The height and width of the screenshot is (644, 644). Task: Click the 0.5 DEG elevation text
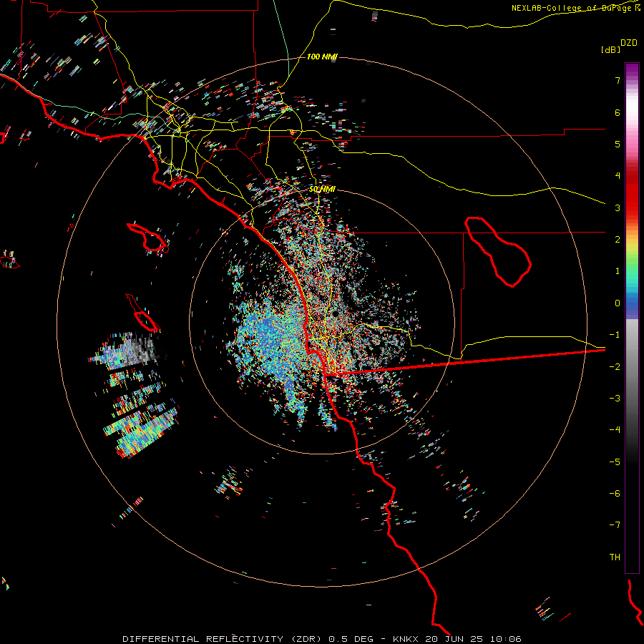tap(351, 639)
